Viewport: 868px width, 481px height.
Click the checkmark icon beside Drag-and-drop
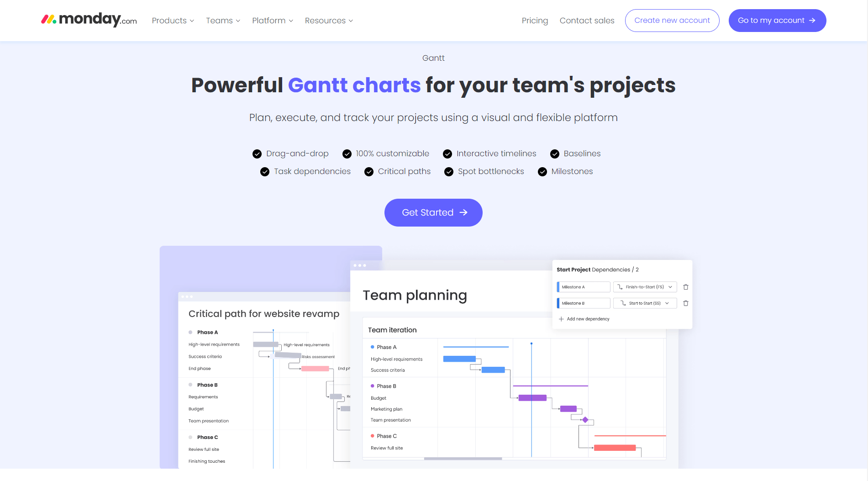257,154
